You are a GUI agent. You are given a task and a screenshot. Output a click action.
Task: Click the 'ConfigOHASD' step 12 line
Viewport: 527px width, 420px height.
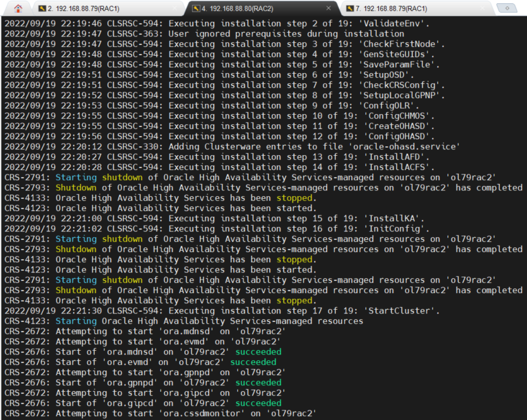220,137
